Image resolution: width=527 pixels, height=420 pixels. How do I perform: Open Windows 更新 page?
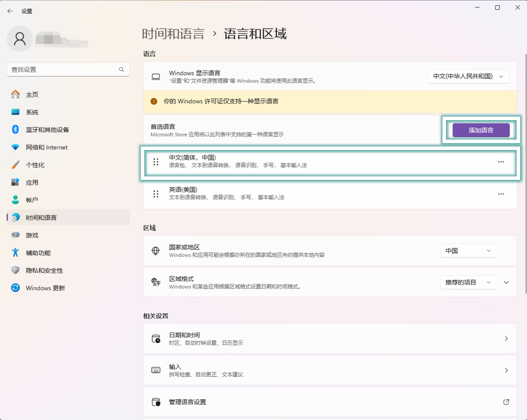pyautogui.click(x=68, y=288)
